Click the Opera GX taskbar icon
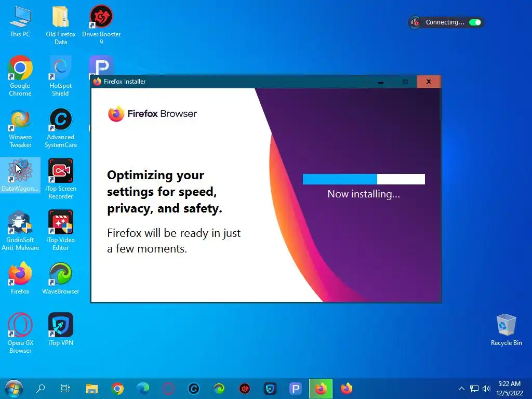 [168, 389]
